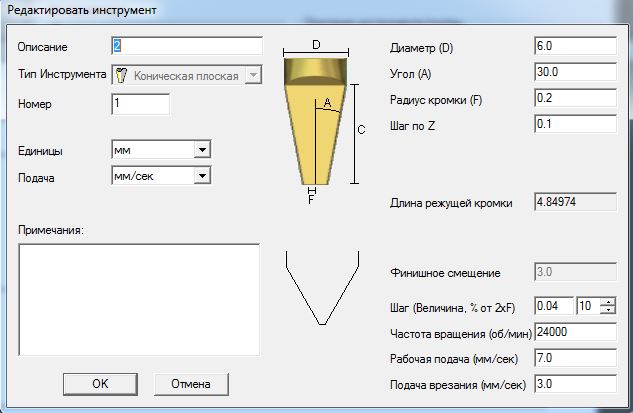Screen dimensions: 633x413
Task: Click the Угол (A) field
Action: pyautogui.click(x=576, y=73)
